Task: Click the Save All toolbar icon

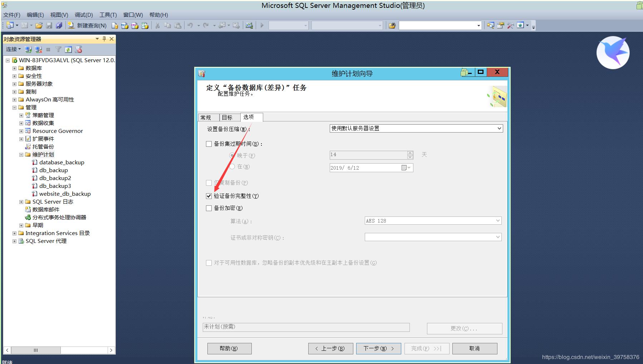Action: coord(59,25)
